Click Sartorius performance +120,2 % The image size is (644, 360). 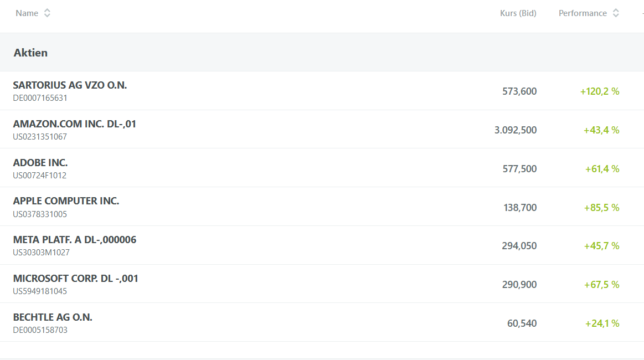[x=600, y=91]
